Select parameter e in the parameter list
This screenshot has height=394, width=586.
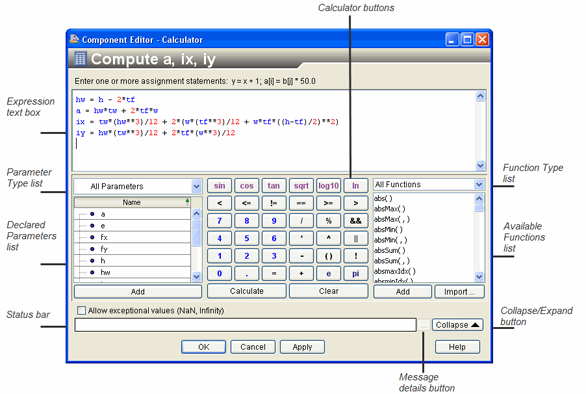pos(132,226)
